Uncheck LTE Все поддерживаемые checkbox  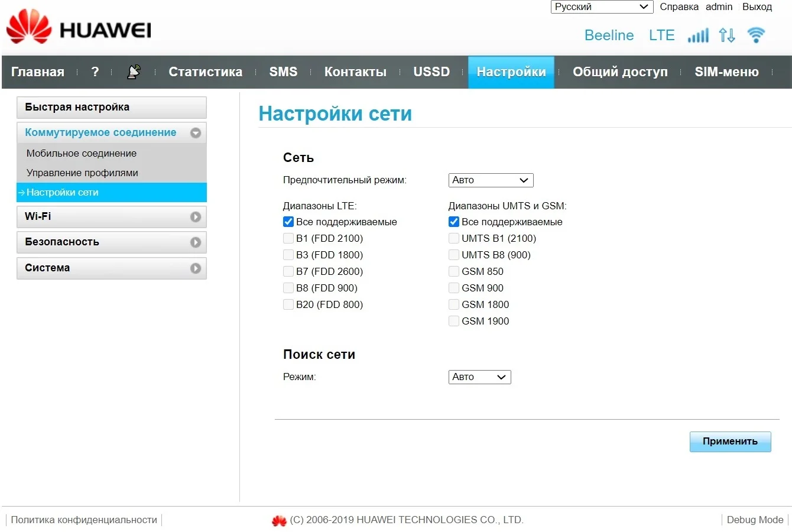click(x=288, y=222)
